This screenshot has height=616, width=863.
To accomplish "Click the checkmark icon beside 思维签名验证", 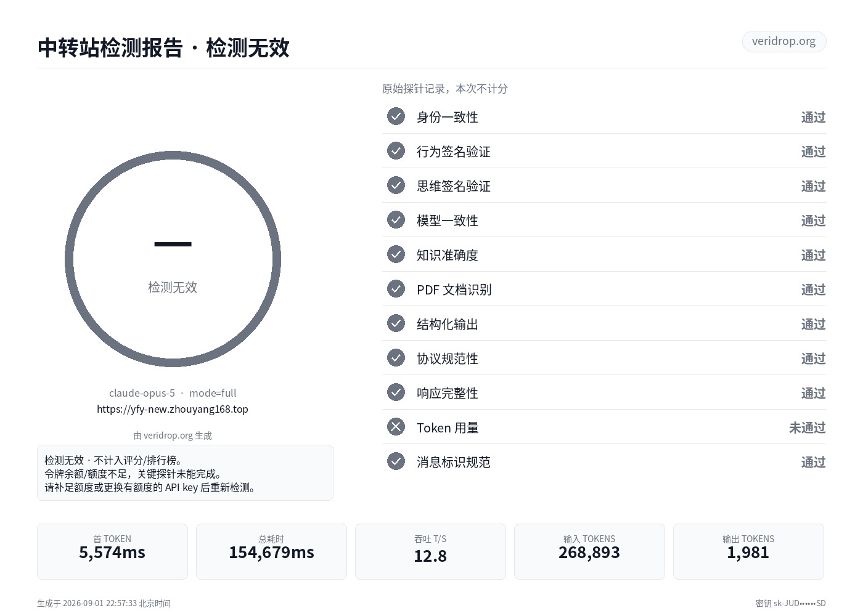I will (396, 185).
